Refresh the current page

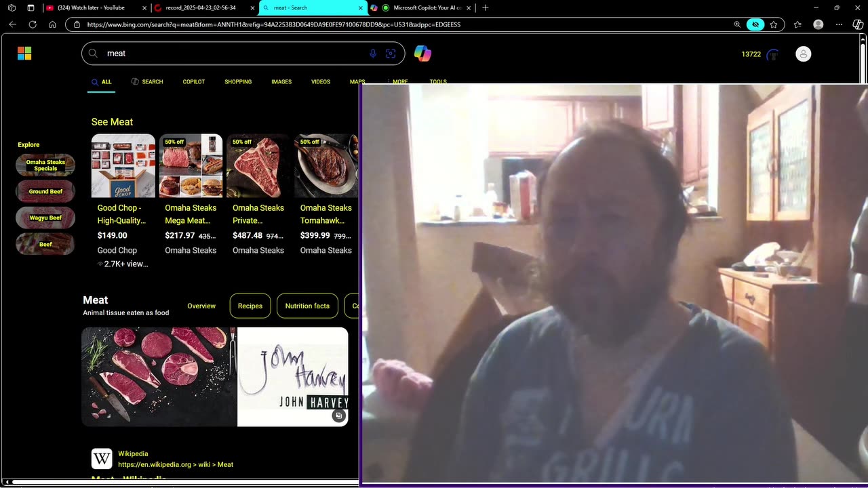32,24
